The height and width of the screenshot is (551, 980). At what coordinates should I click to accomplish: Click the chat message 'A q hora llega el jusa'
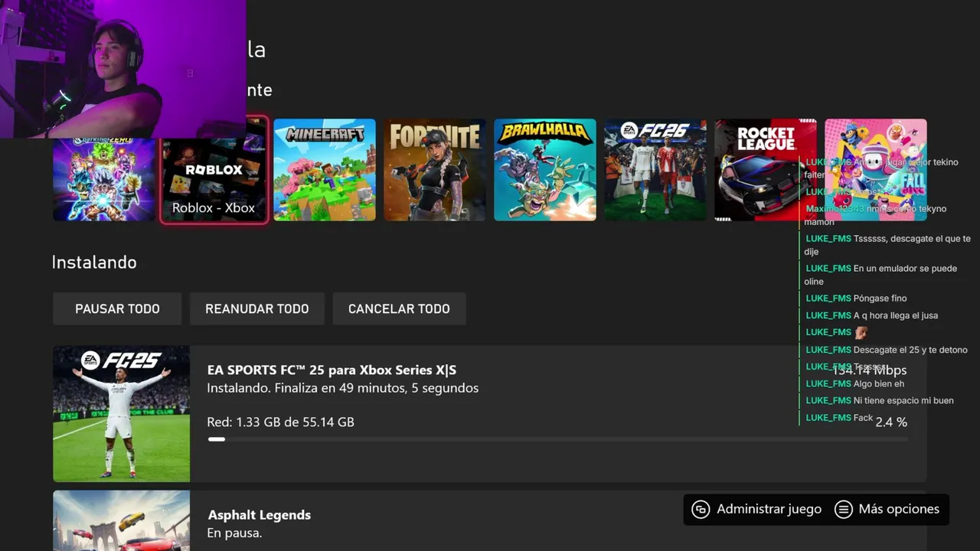(896, 315)
